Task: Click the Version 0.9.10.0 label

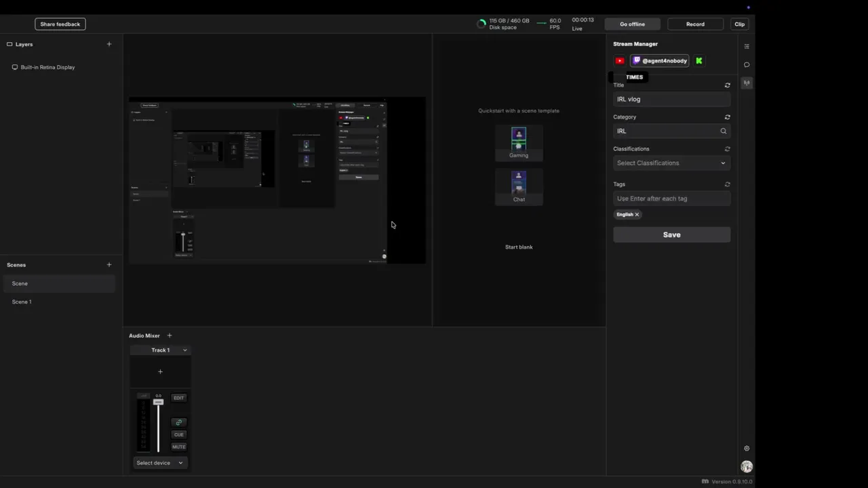Action: point(732,482)
